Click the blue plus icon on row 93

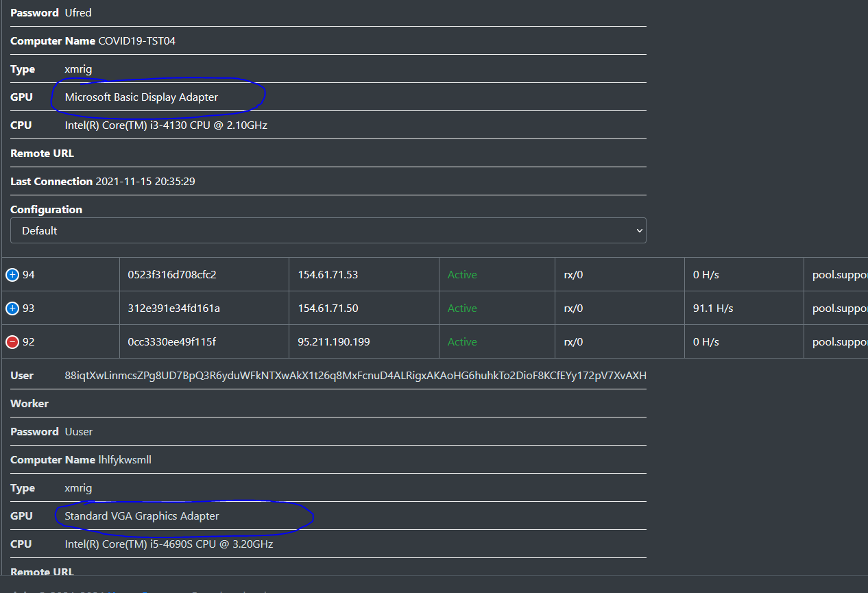click(x=14, y=308)
